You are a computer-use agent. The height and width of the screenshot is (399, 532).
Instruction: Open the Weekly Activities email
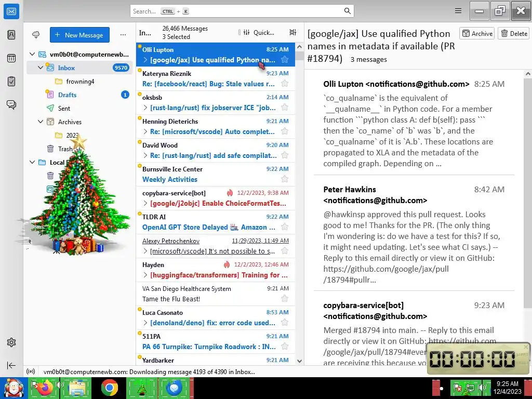[216, 174]
